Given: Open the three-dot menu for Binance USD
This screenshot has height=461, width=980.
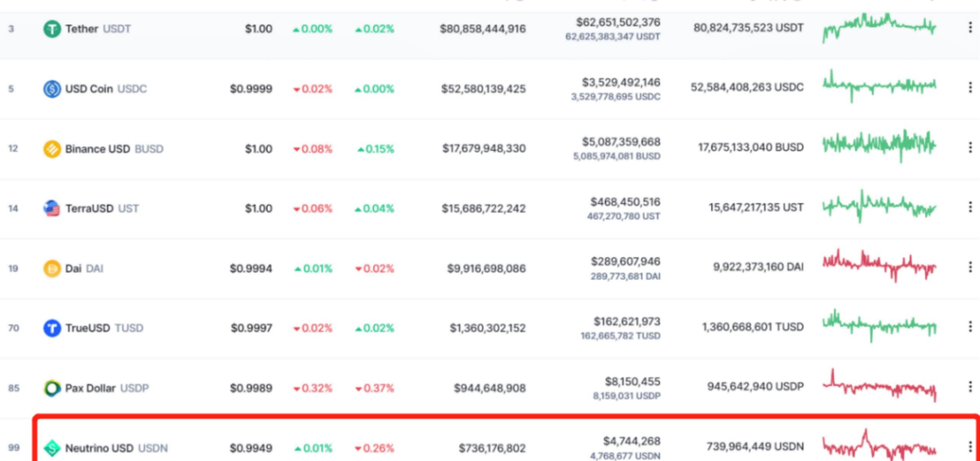Looking at the screenshot, I should (970, 147).
